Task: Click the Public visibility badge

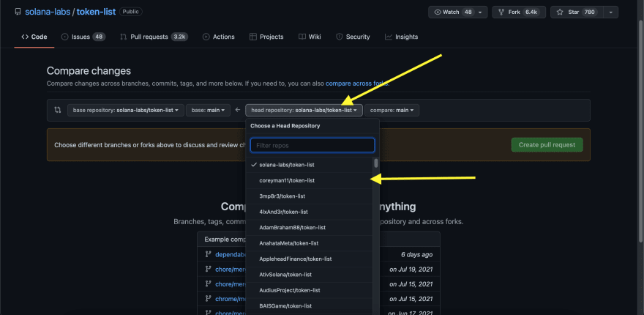Action: (131, 12)
